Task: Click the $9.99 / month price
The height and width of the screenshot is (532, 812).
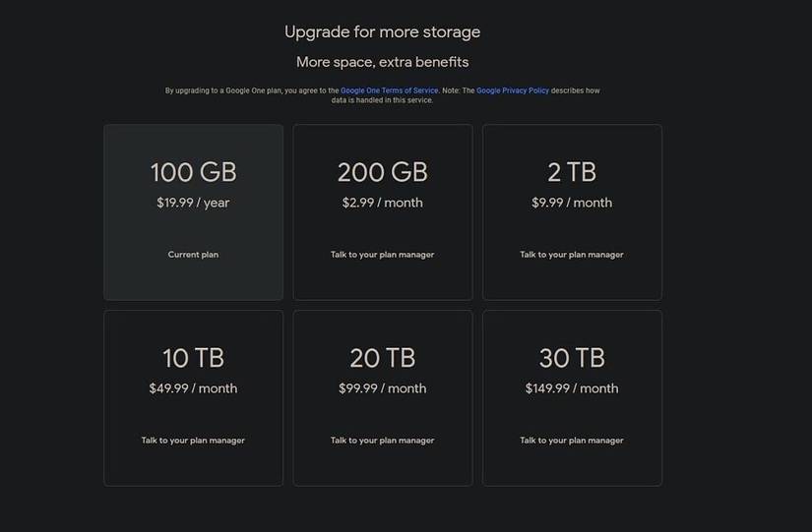Action: [x=572, y=203]
